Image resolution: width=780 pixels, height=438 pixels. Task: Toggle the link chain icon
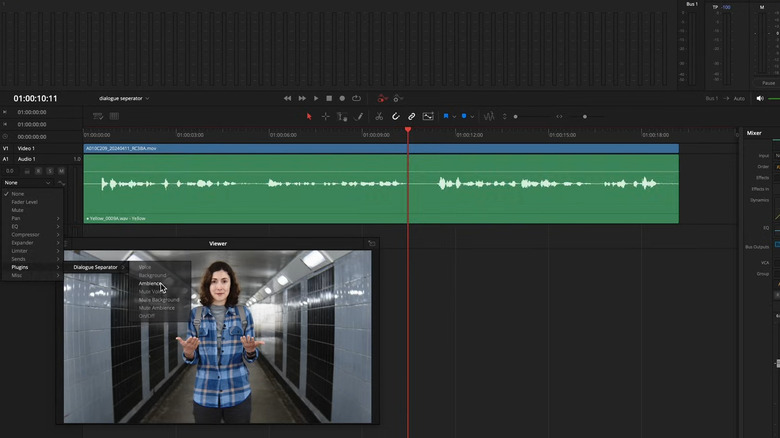411,116
